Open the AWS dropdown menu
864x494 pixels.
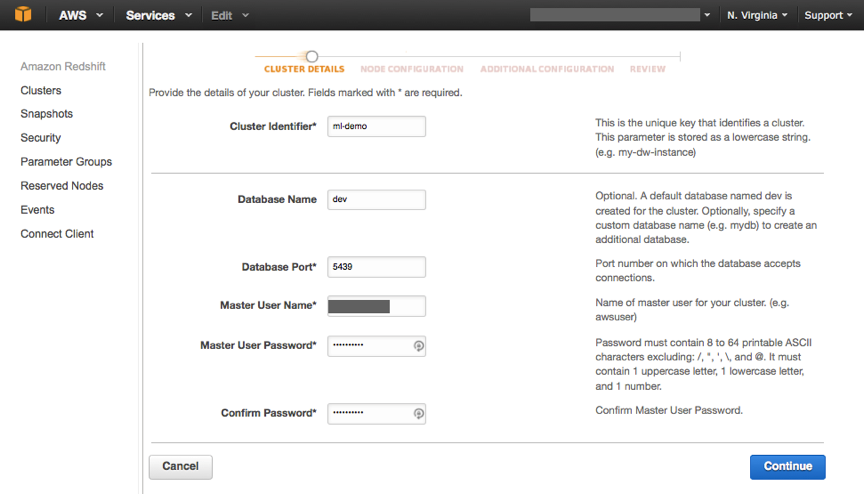(x=81, y=15)
